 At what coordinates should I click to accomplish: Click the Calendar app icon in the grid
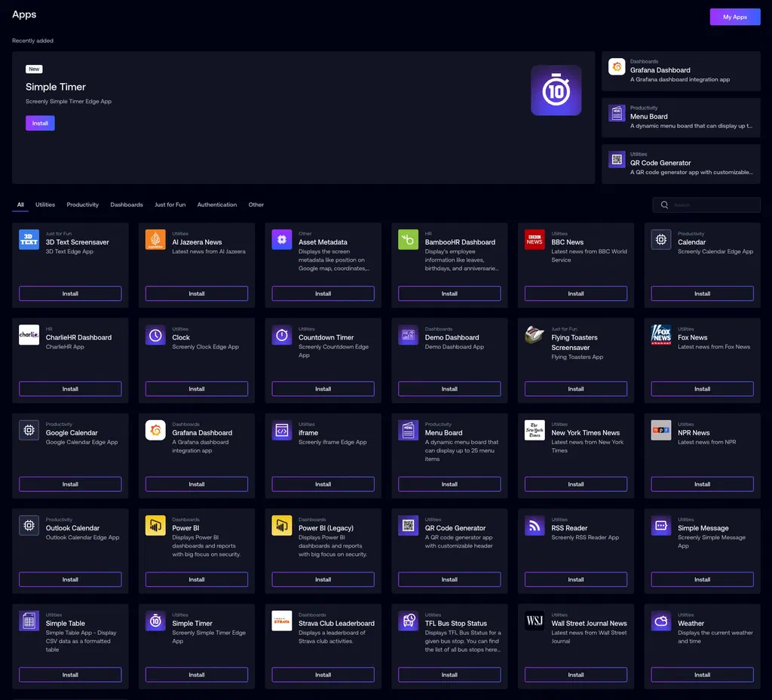660,239
